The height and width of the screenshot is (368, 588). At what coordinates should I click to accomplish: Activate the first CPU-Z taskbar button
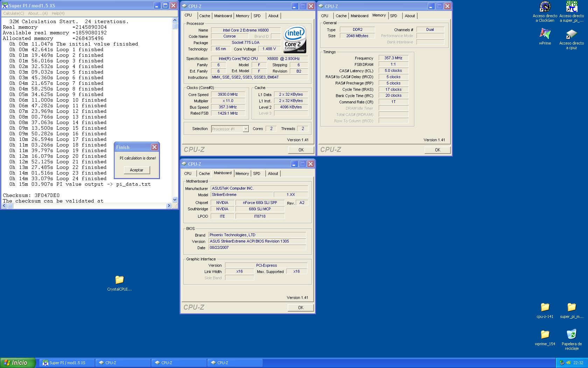tap(123, 363)
